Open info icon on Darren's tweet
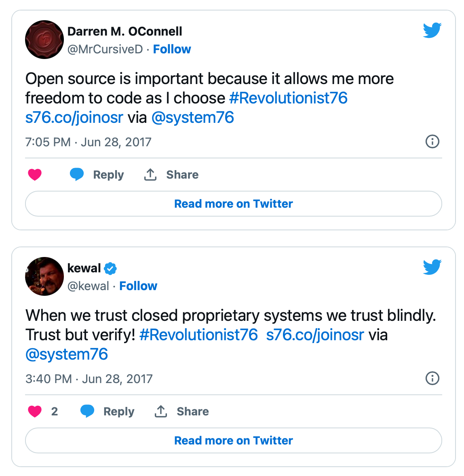464x476 pixels. pyautogui.click(x=432, y=141)
